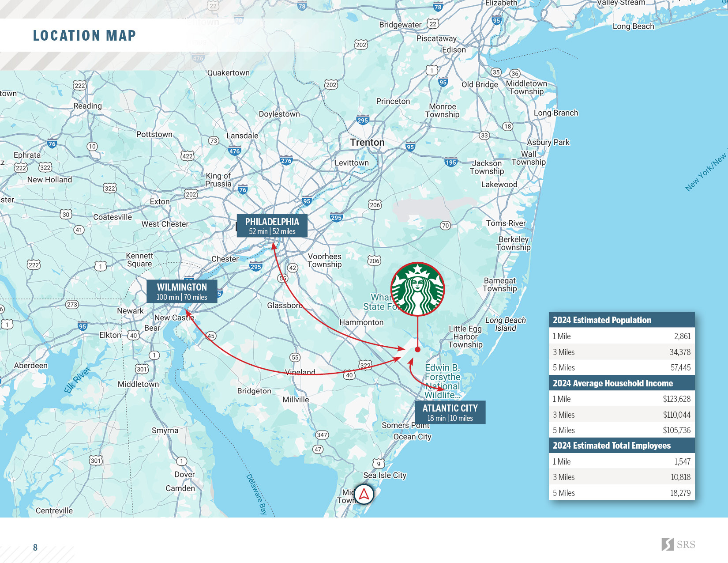
Task: Click the West Chester map label
Action: (165, 224)
